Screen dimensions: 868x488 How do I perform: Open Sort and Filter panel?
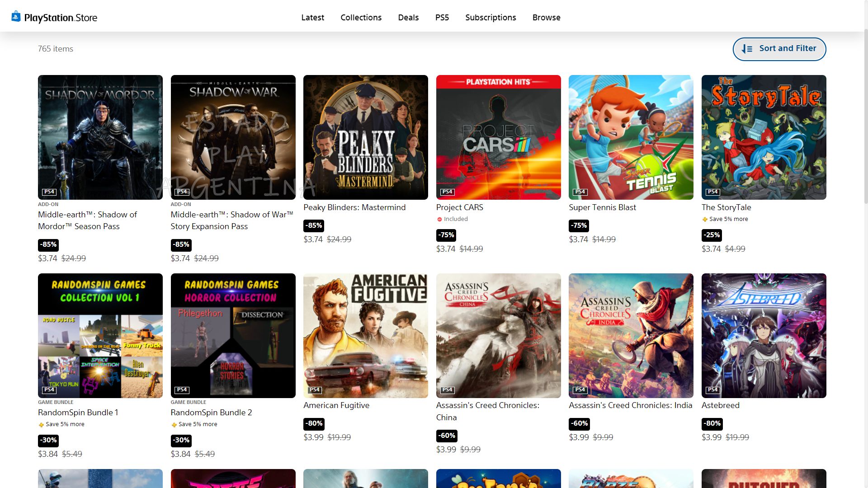pos(779,49)
